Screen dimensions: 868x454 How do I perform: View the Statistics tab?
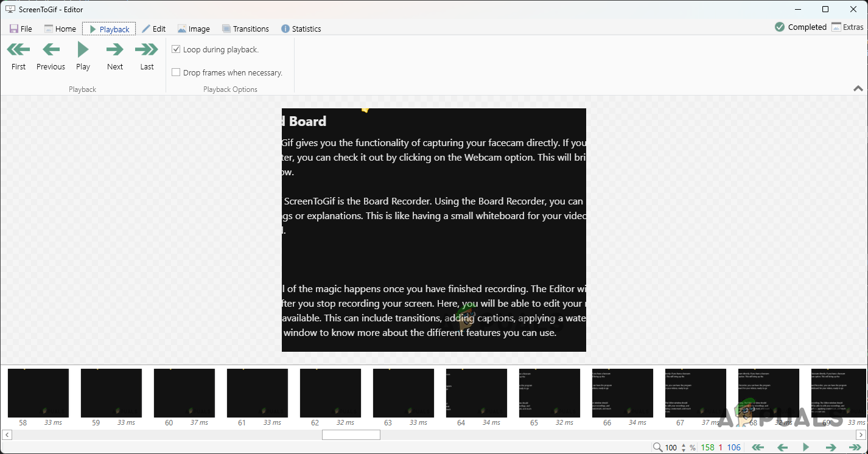[301, 29]
